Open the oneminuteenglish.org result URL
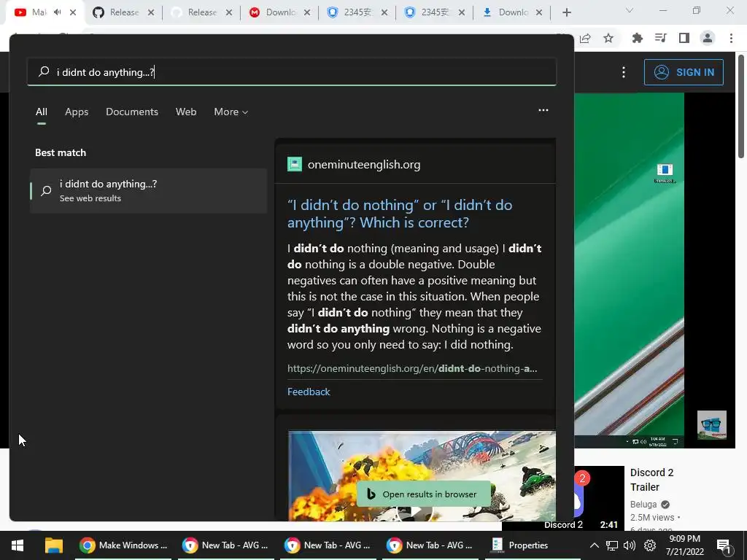This screenshot has width=747, height=560. pyautogui.click(x=412, y=368)
